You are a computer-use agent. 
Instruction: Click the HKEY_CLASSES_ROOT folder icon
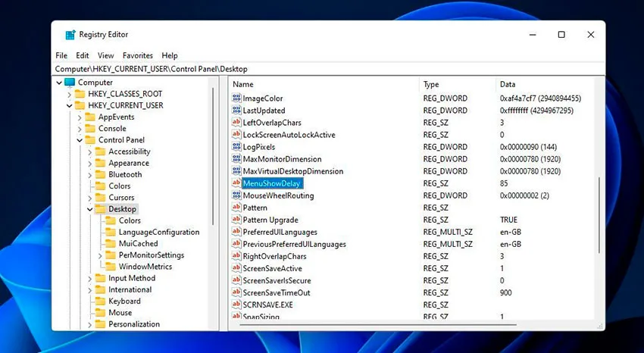(x=80, y=94)
